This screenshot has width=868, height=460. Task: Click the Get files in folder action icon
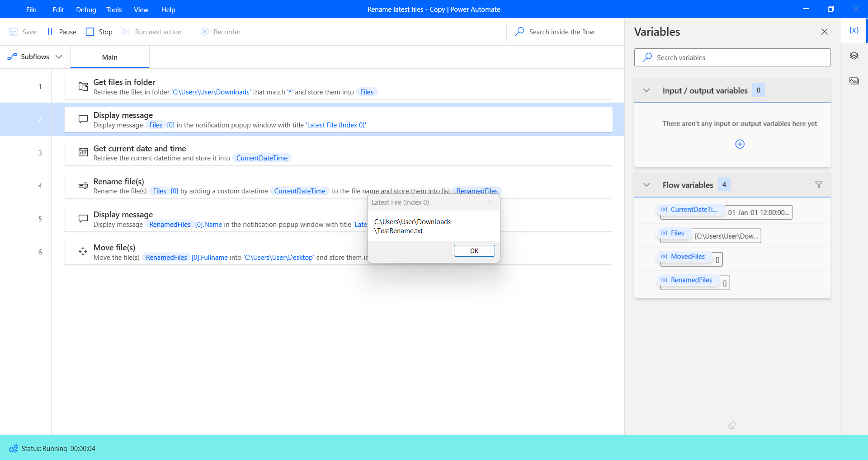tap(83, 86)
